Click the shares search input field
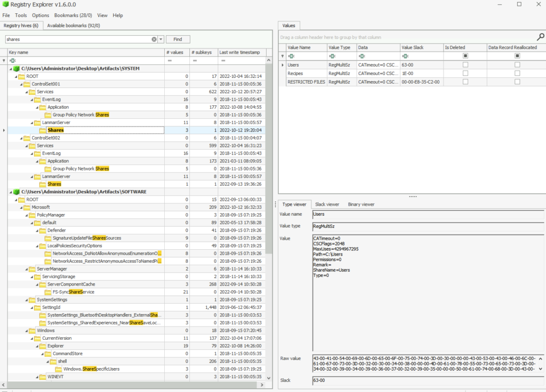The width and height of the screenshot is (546, 392). (x=78, y=39)
